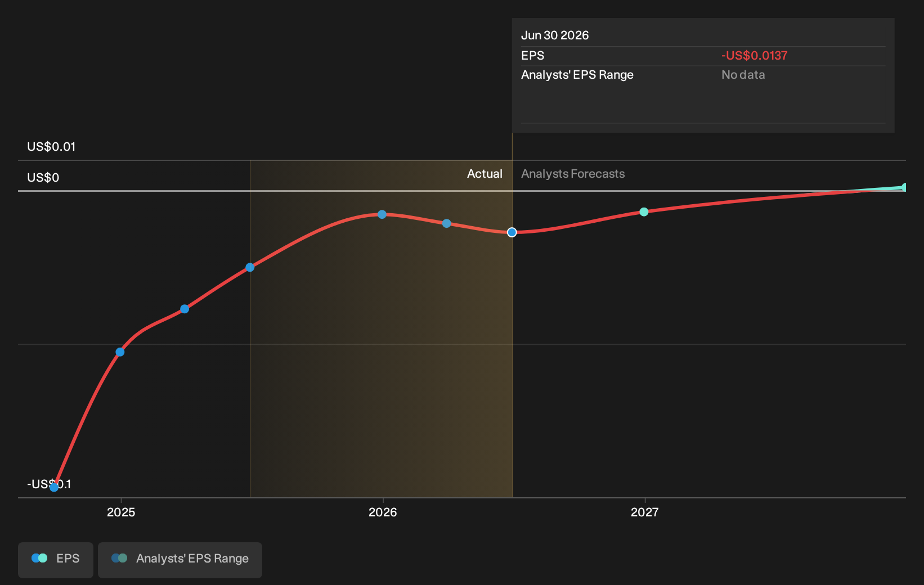924x585 pixels.
Task: Click the US$0.01 y-axis label
Action: [x=51, y=147]
